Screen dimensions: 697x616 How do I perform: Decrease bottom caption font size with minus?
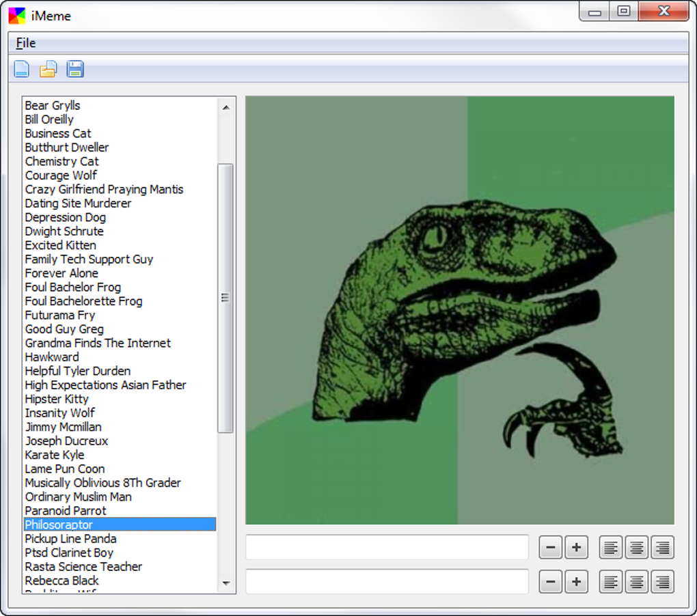pos(550,582)
